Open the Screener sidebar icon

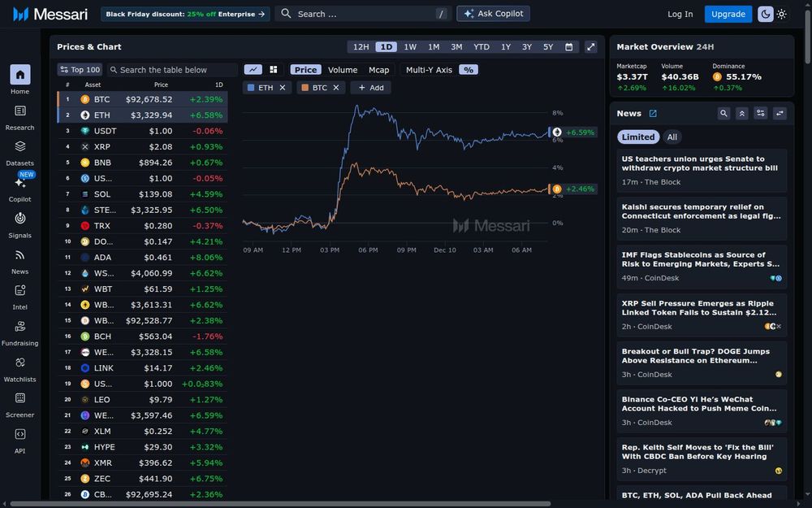(19, 398)
